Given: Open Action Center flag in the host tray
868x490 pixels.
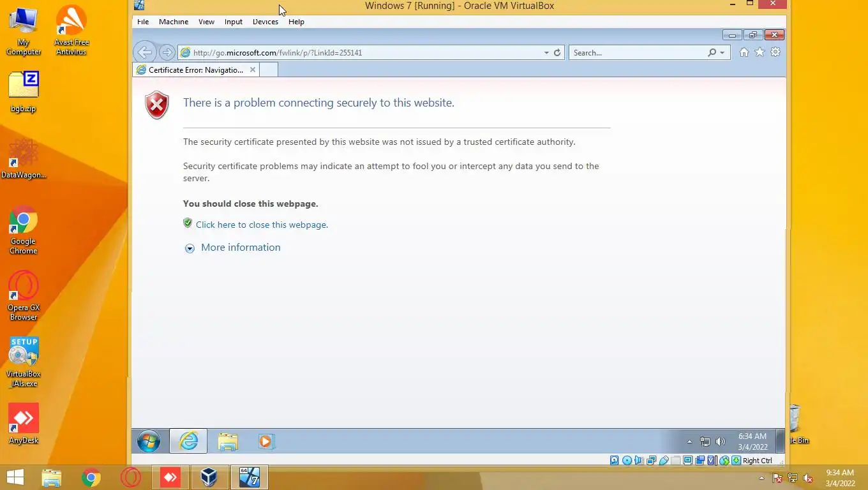Looking at the screenshot, I should pyautogui.click(x=777, y=478).
